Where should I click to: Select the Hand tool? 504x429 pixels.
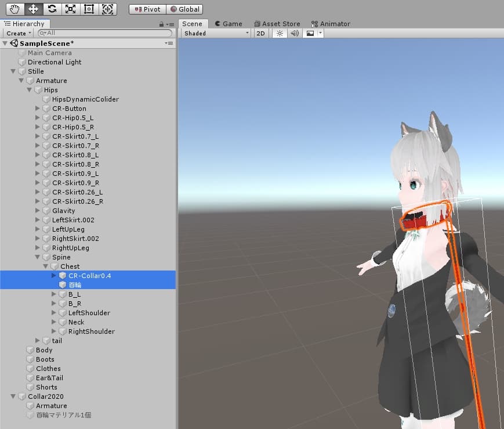tap(14, 9)
